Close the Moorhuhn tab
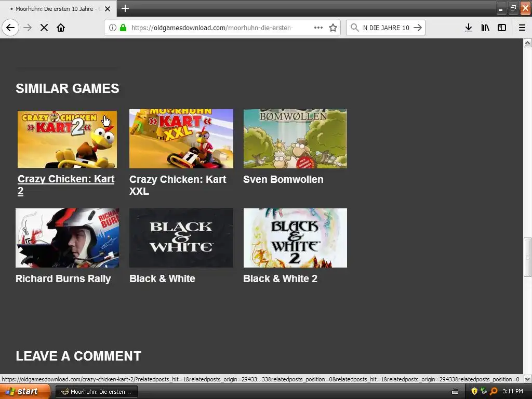 [x=108, y=9]
